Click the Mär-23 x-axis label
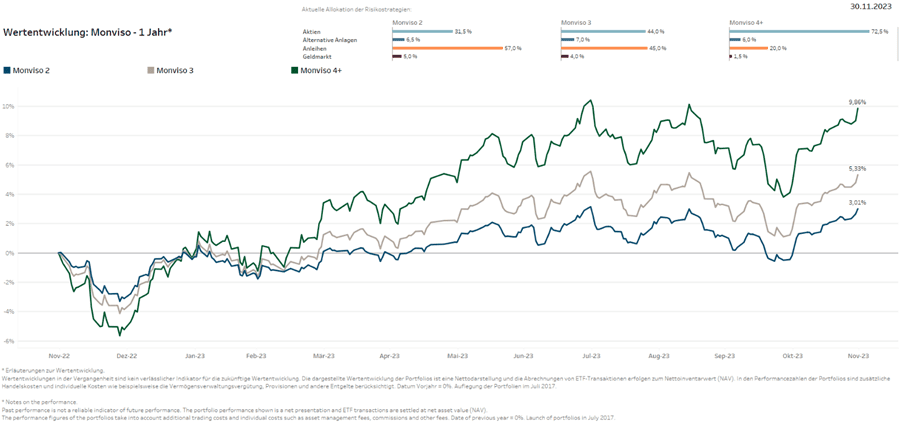This screenshot has width=900, height=426. click(x=323, y=356)
